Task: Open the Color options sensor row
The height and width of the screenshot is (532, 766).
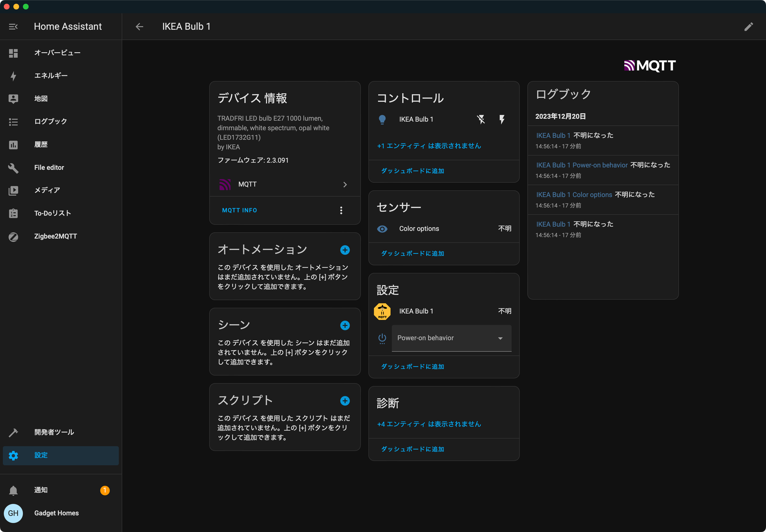Action: [x=444, y=229]
